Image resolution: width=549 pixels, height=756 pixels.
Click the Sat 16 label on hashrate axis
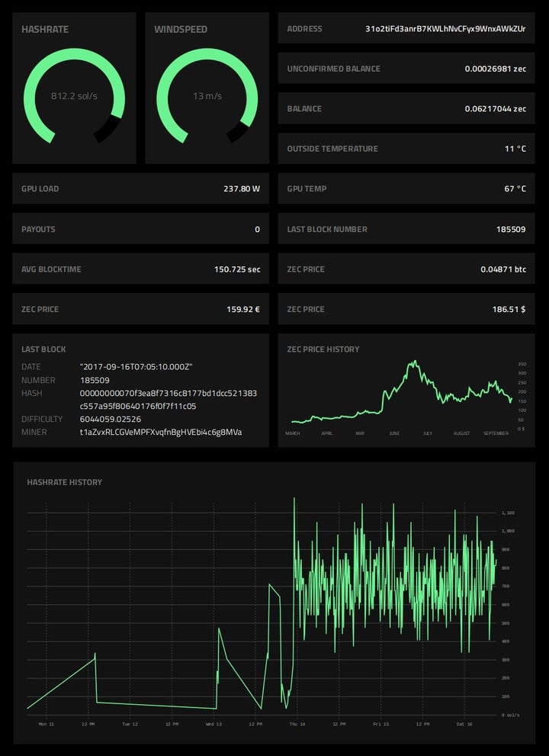pyautogui.click(x=464, y=724)
